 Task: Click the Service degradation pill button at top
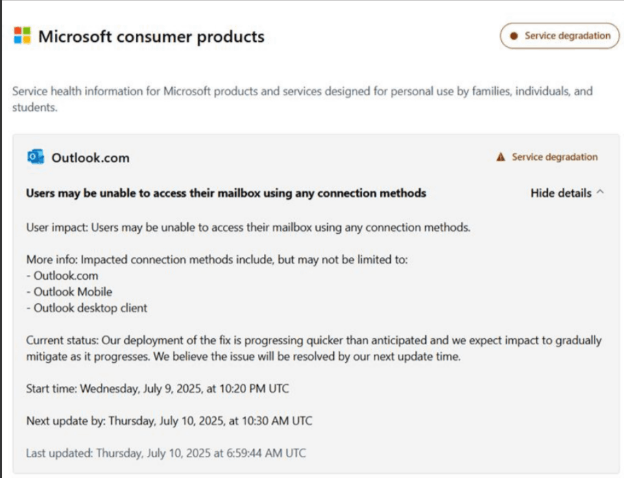(559, 36)
